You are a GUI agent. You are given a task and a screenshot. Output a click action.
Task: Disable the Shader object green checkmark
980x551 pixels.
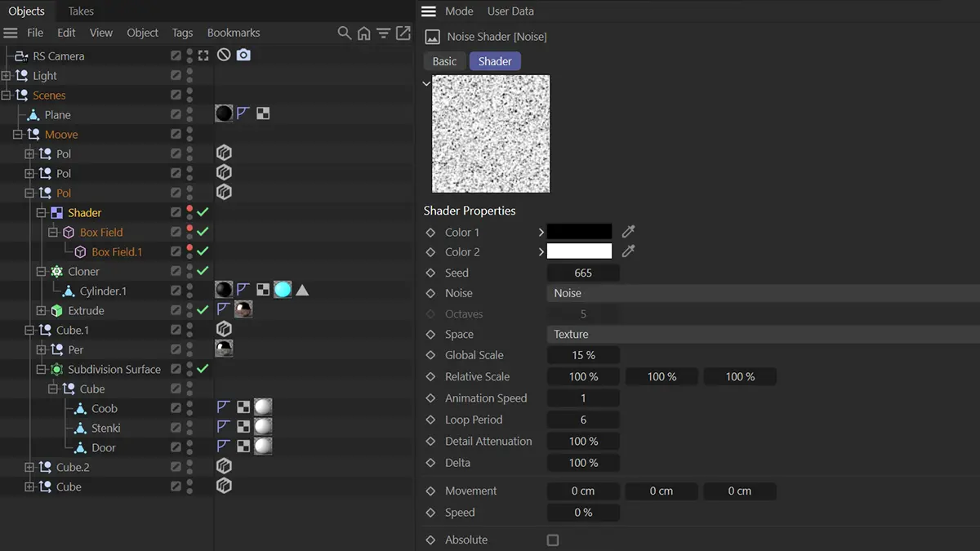(x=203, y=212)
